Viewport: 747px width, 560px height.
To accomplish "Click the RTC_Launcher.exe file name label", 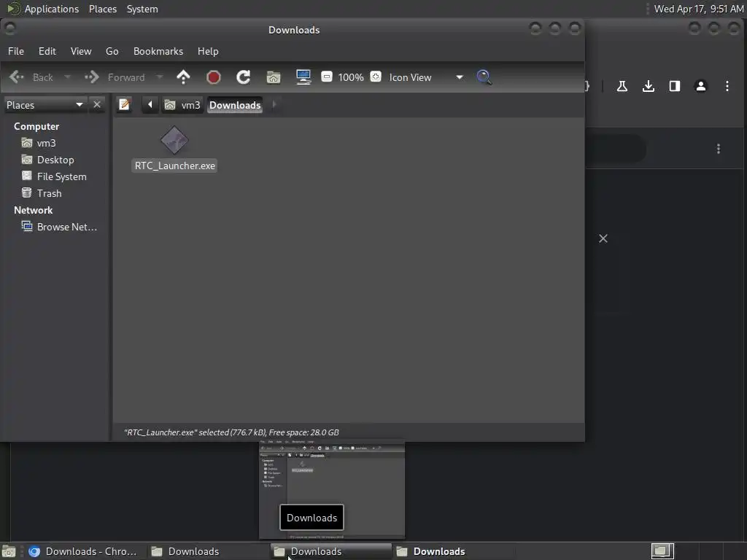I will (x=174, y=166).
